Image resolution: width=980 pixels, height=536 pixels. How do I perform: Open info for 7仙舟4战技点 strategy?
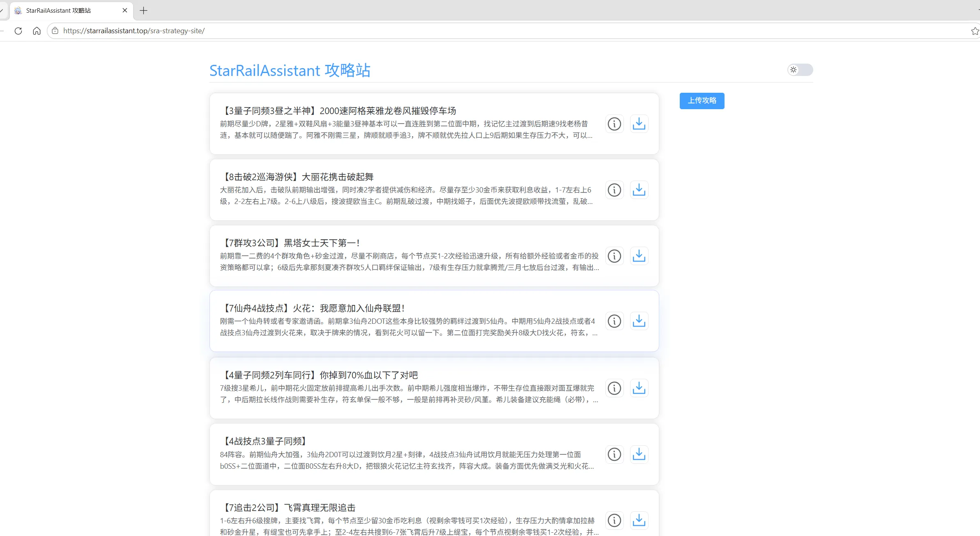[x=614, y=321]
